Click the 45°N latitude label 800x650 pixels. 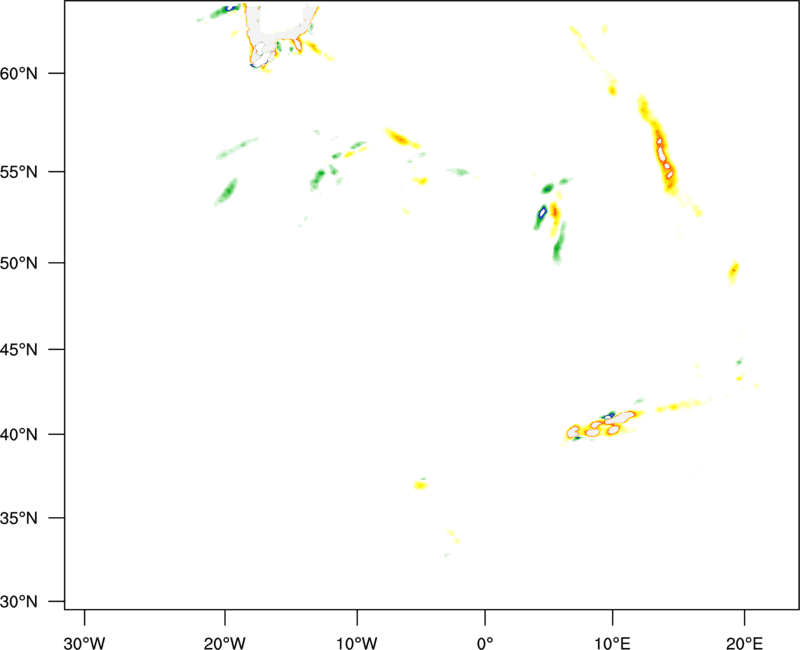coord(19,349)
